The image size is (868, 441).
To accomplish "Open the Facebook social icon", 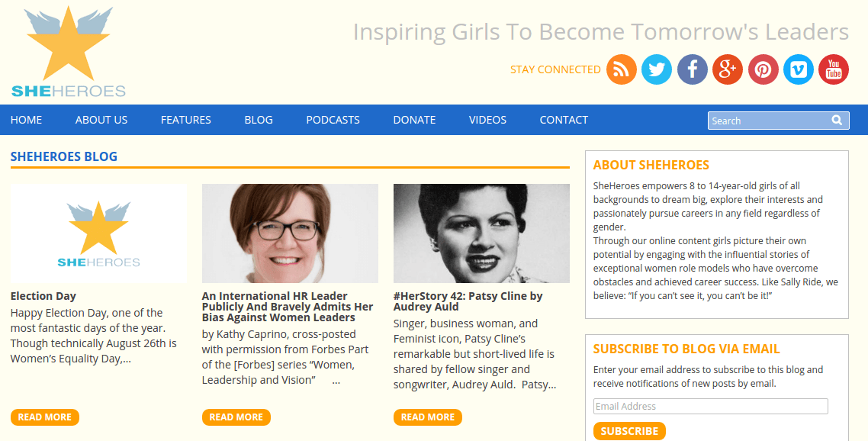I will [693, 69].
